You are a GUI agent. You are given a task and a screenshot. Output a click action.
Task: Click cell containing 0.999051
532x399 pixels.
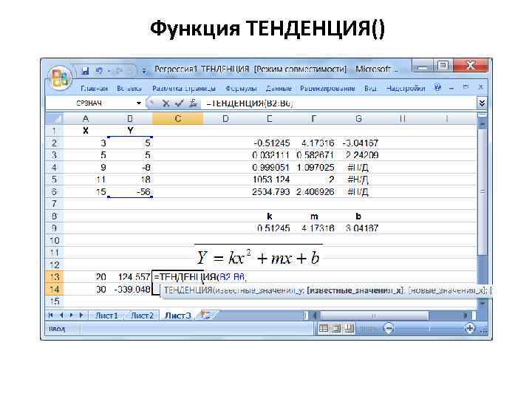tap(270, 168)
